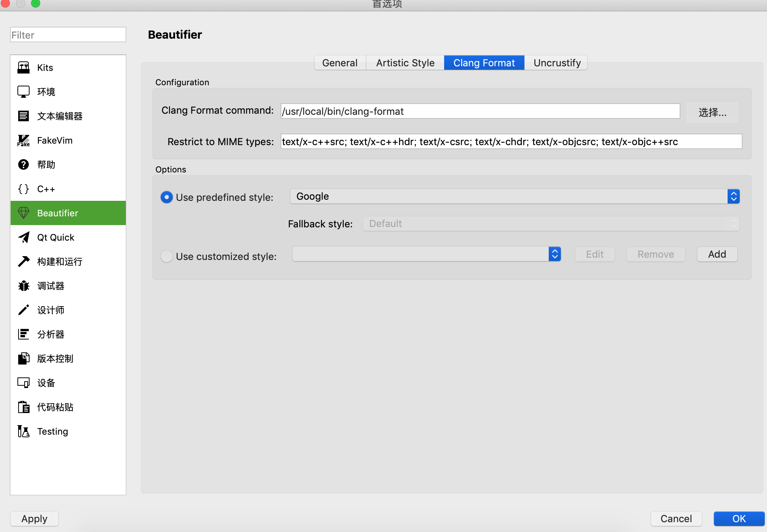Click the Filter search field

[68, 34]
